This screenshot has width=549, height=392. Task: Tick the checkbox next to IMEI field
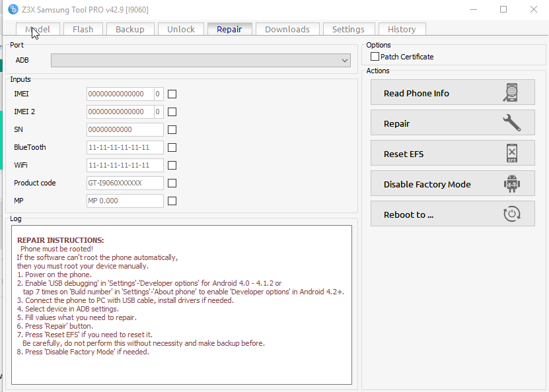coord(172,94)
